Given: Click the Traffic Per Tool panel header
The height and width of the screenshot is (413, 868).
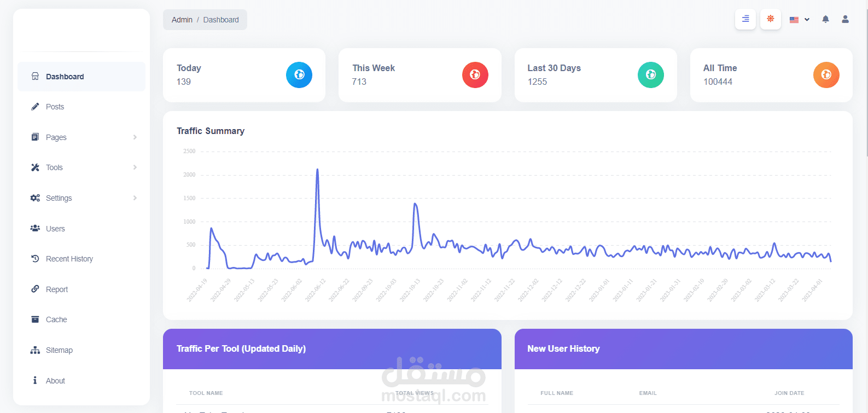Looking at the screenshot, I should click(x=332, y=349).
